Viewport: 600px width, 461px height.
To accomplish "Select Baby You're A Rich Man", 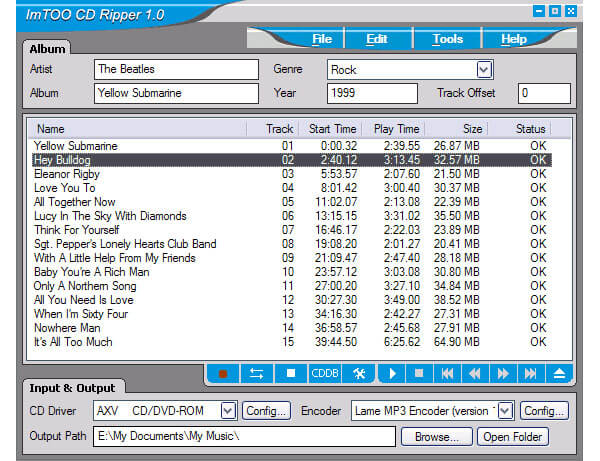I will click(x=292, y=272).
